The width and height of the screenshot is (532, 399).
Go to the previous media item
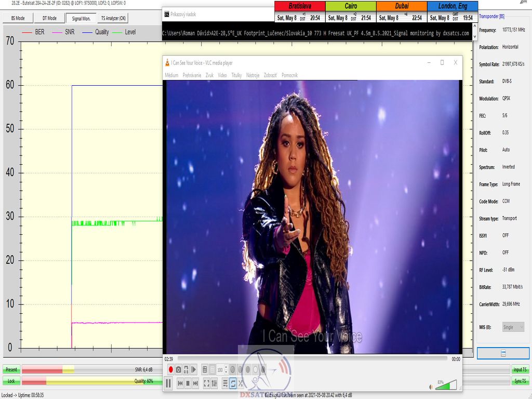click(x=180, y=383)
